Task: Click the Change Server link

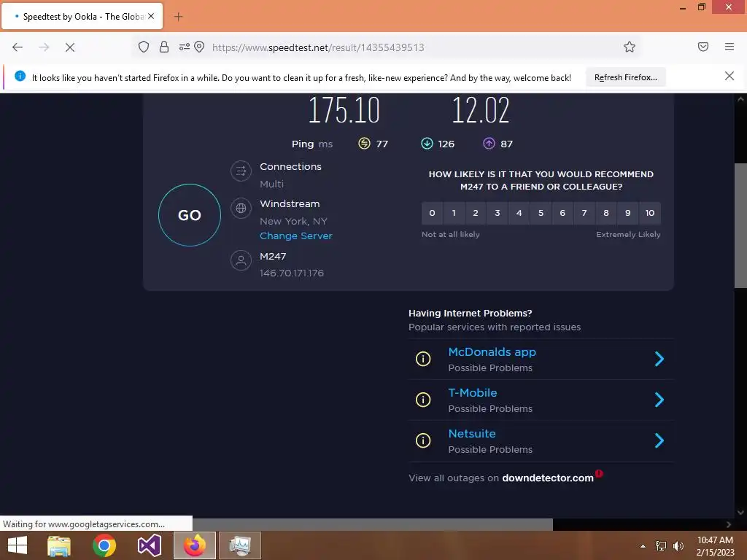Action: [296, 236]
